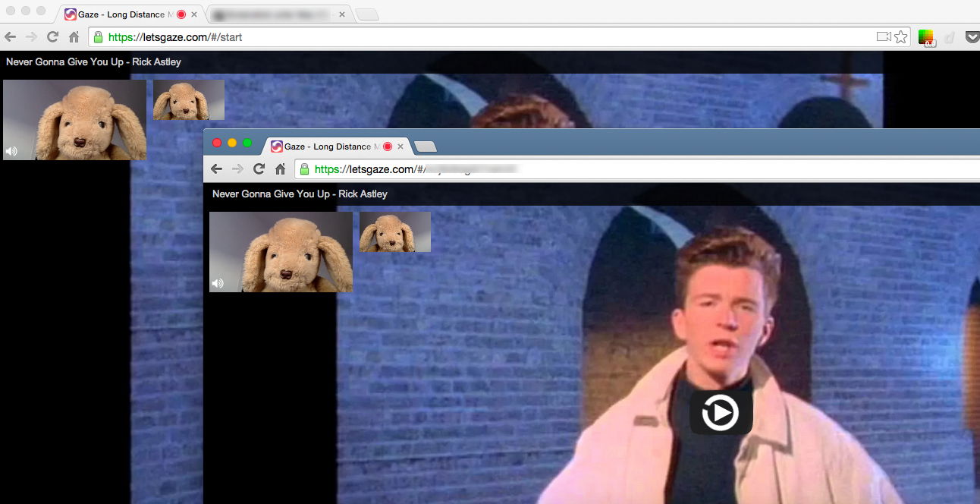The image size is (980, 504).
Task: Close the blurred second tab in background window
Action: click(x=342, y=14)
